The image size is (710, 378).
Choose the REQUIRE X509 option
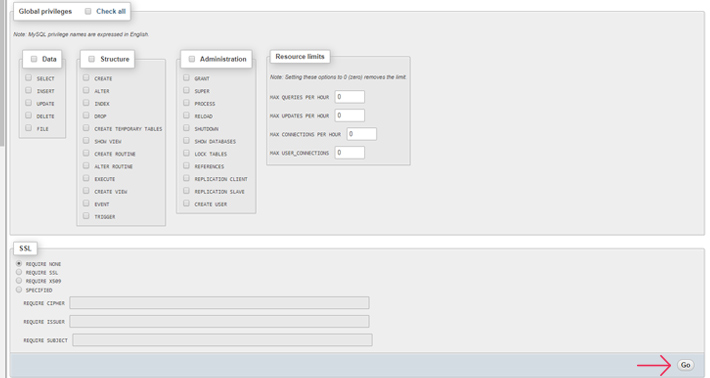(19, 281)
